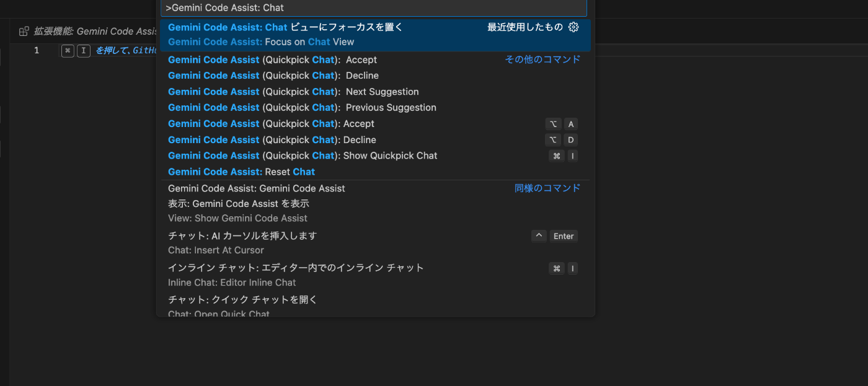Screen dimensions: 868x386
Task: Click the command palette search input field
Action: point(373,8)
